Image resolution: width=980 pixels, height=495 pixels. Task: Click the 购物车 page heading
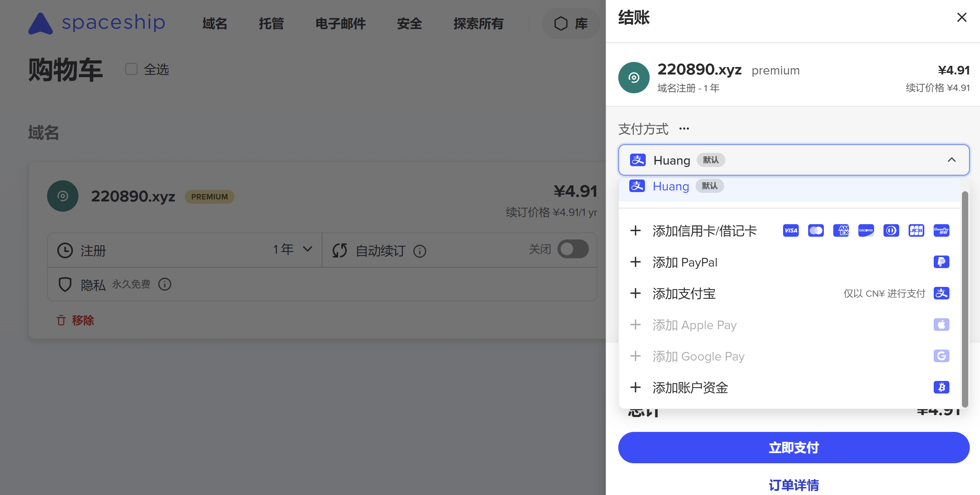click(x=66, y=70)
